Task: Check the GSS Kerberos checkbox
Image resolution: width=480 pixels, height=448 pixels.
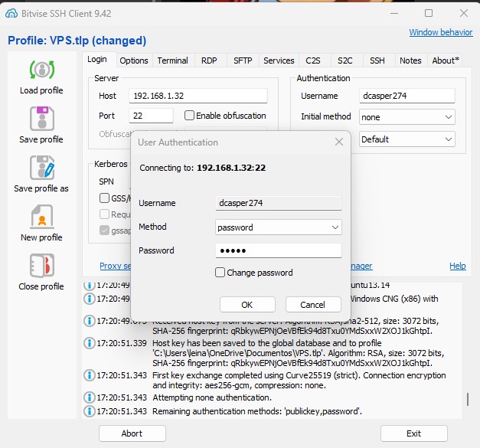Action: tap(104, 198)
